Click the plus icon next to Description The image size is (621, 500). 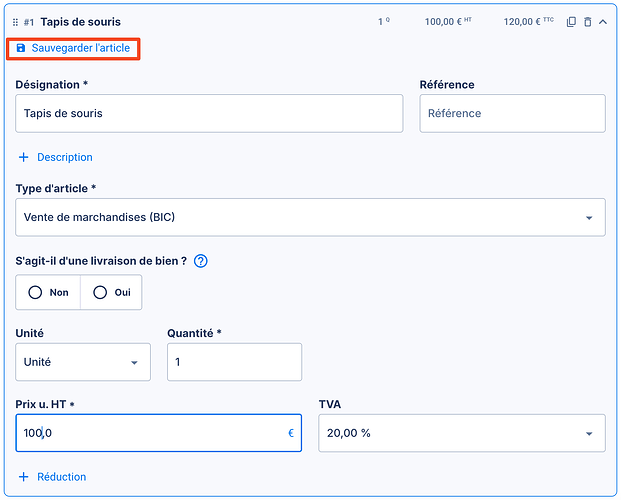tap(24, 157)
